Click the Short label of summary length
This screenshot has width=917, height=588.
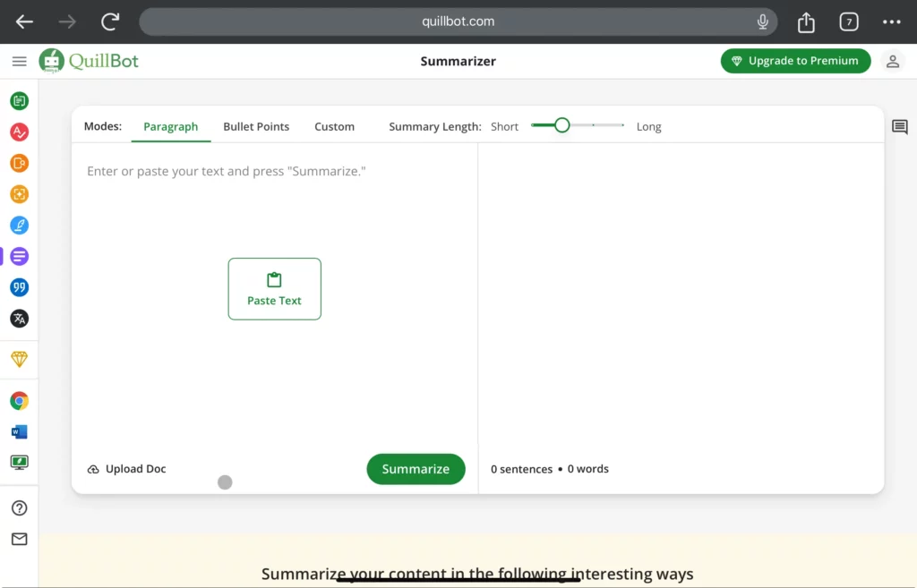point(504,126)
